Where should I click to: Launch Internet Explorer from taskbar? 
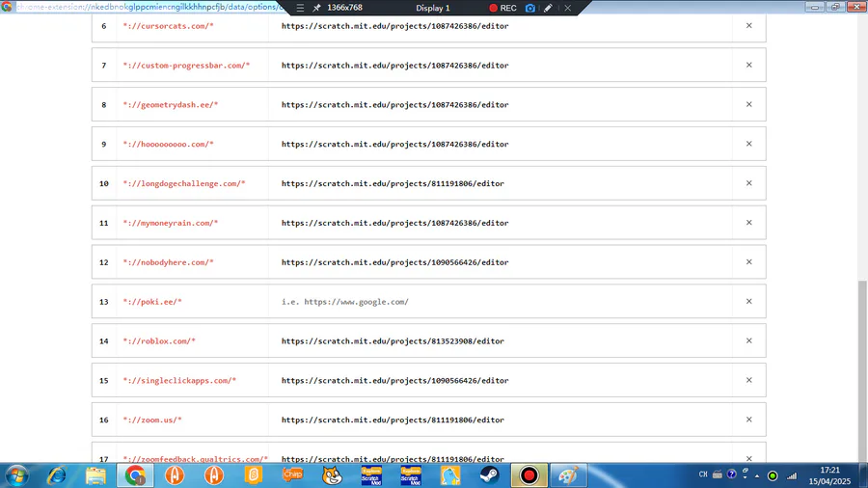tap(57, 475)
